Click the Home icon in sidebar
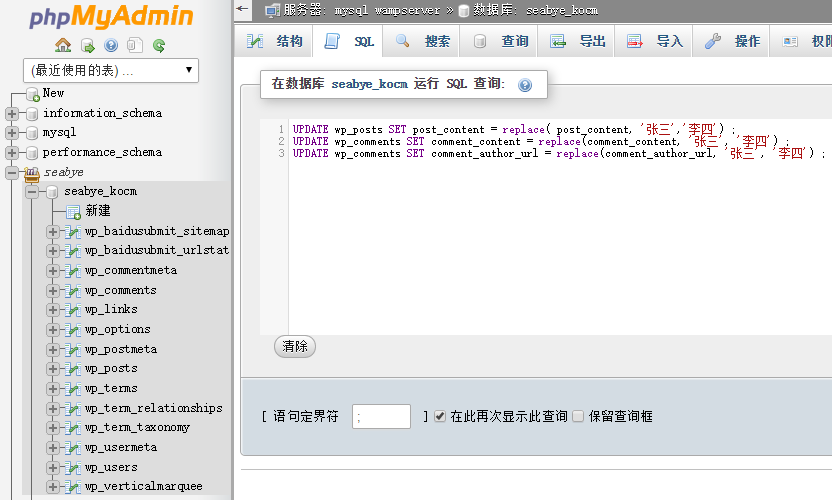 pyautogui.click(x=63, y=45)
